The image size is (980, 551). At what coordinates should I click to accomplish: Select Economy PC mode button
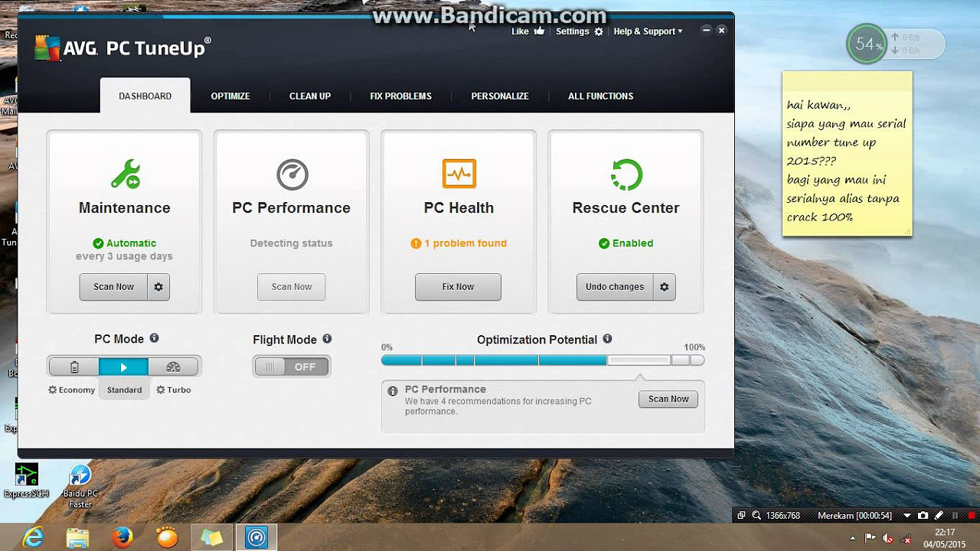(x=74, y=367)
